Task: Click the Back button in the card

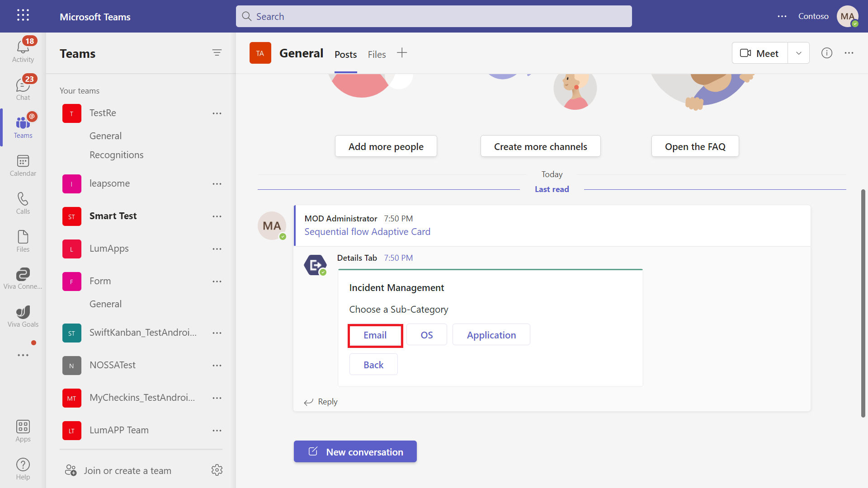Action: click(373, 364)
